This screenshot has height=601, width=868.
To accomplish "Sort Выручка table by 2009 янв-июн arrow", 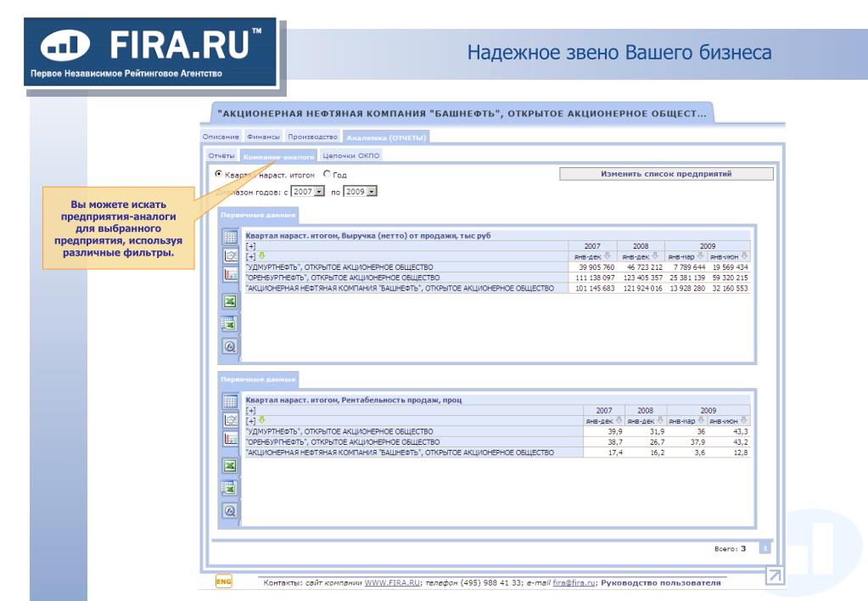I will point(744,256).
